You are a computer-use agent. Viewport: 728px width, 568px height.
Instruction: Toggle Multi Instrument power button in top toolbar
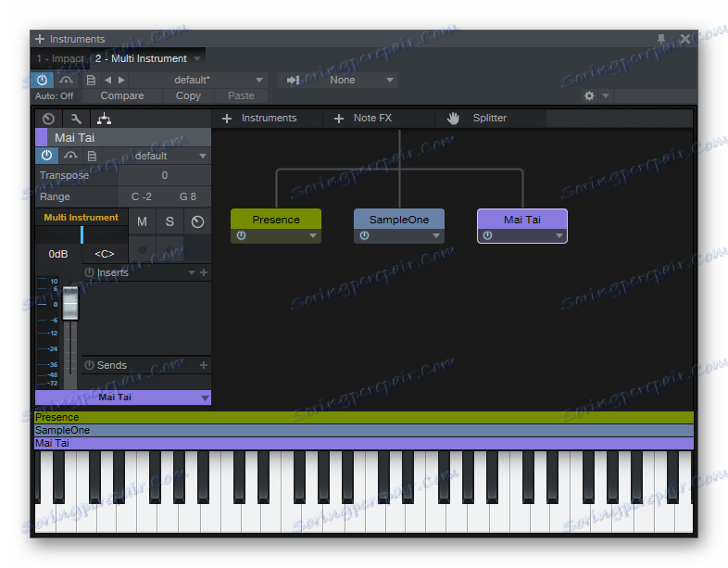click(x=42, y=80)
